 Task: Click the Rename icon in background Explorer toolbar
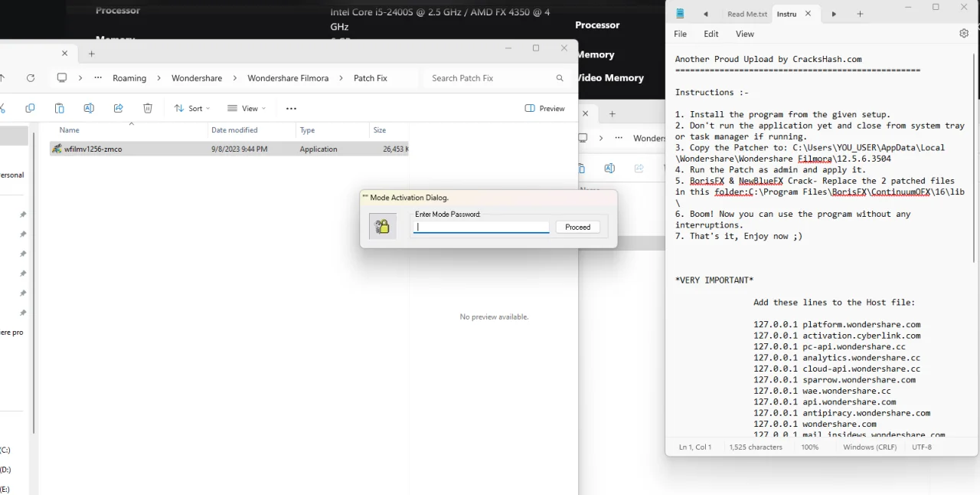609,169
